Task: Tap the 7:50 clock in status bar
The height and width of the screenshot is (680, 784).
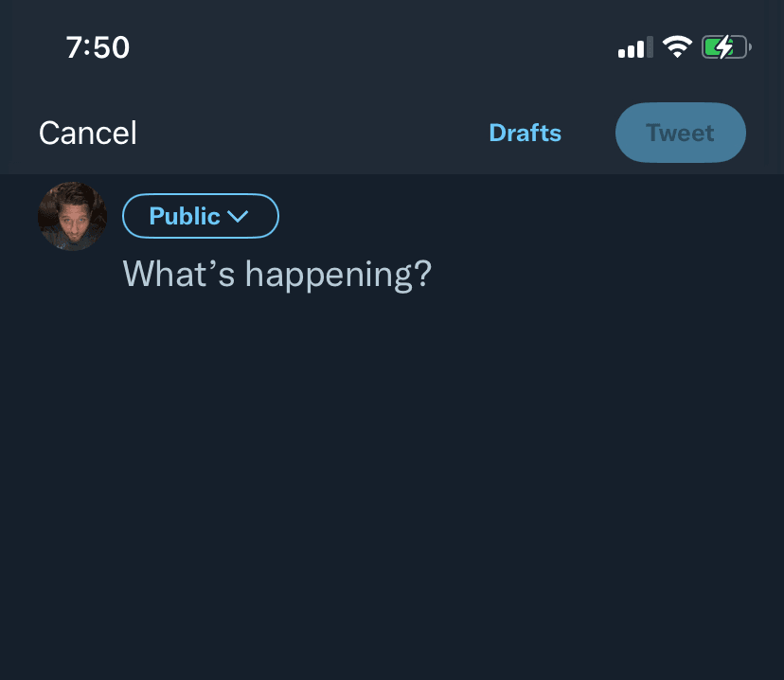Action: pyautogui.click(x=98, y=47)
